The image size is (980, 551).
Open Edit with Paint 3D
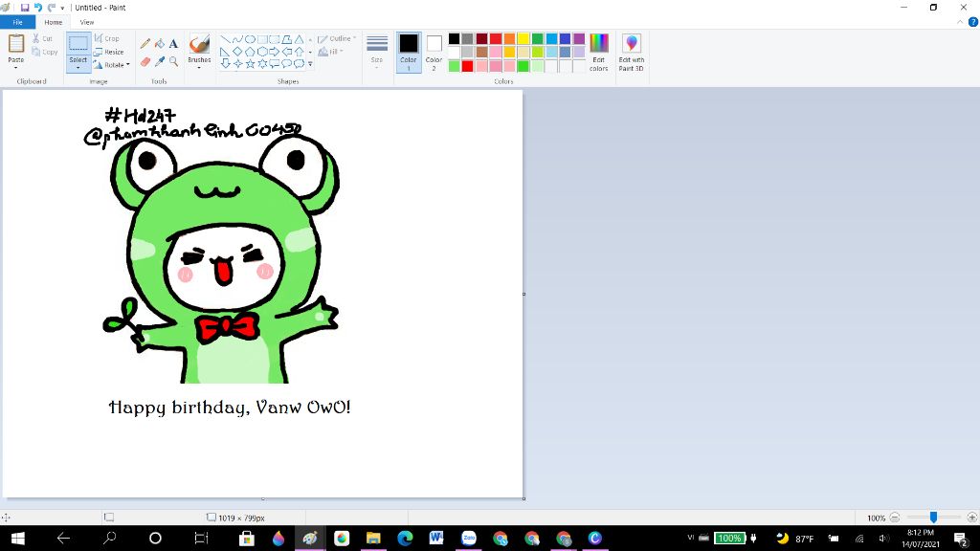coord(632,53)
